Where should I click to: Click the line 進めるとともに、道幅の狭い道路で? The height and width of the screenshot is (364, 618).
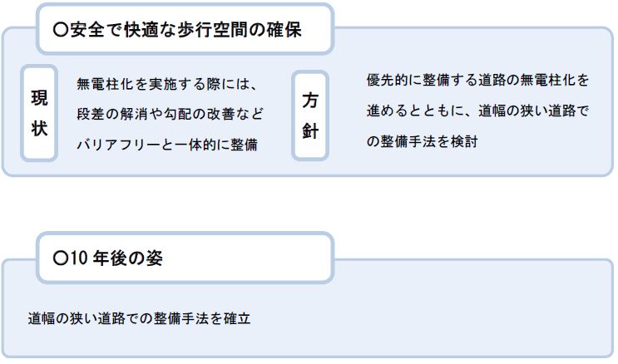[477, 111]
